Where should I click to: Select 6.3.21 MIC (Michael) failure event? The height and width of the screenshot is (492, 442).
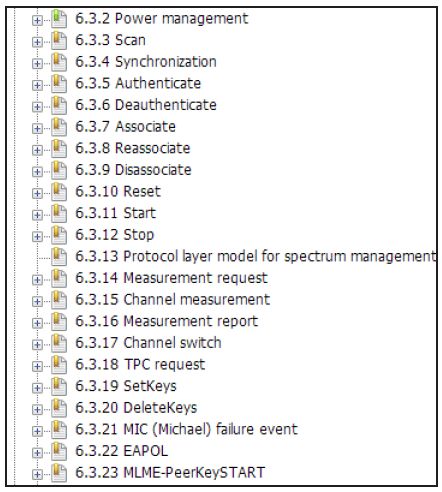(x=186, y=429)
